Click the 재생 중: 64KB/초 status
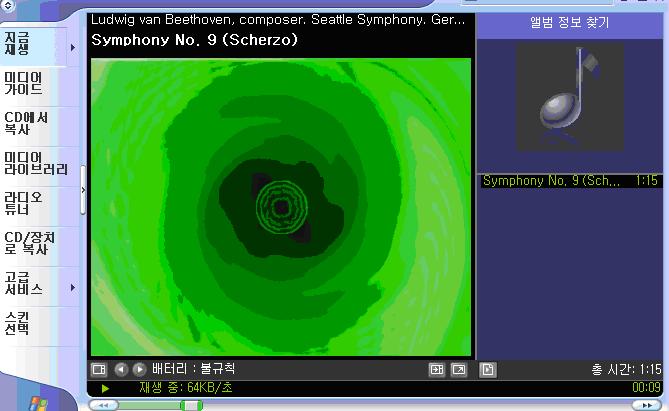 [186, 388]
